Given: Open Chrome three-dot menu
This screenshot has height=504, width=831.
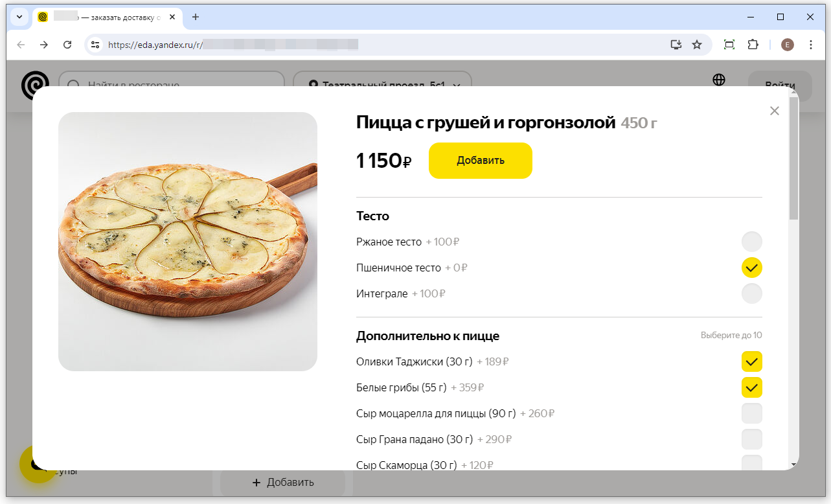Looking at the screenshot, I should click(x=811, y=45).
